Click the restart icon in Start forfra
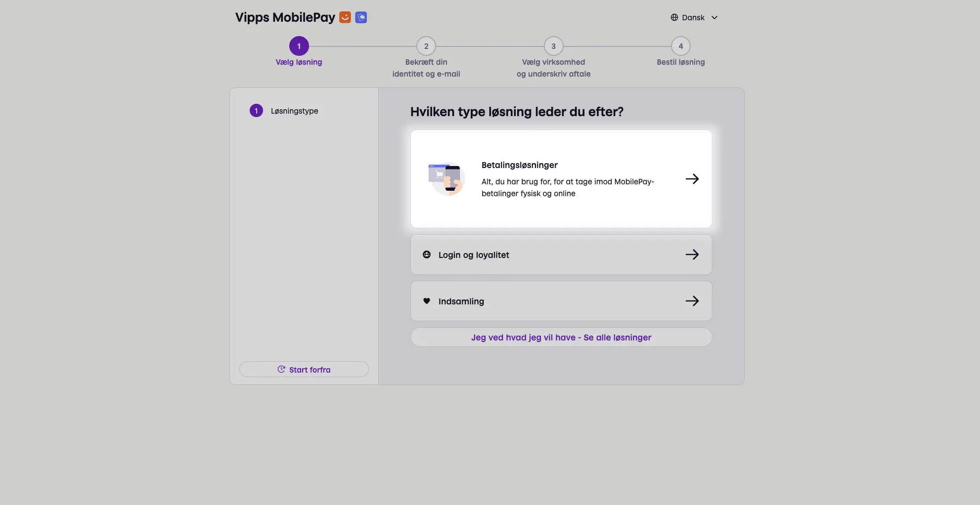Image resolution: width=980 pixels, height=505 pixels. pos(281,369)
